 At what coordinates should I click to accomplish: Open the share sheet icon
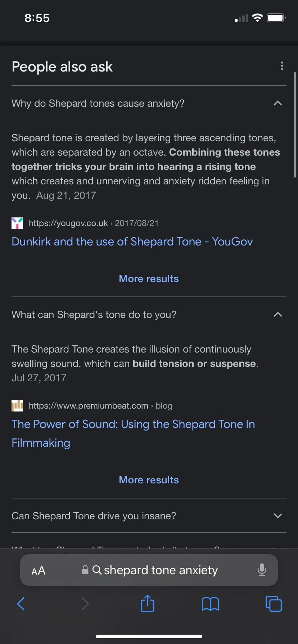click(148, 603)
